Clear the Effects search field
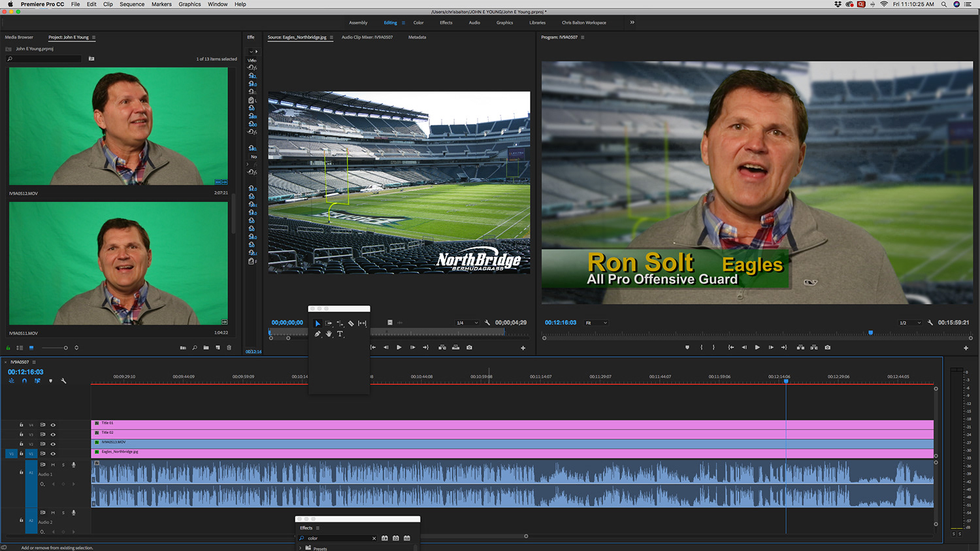 click(x=374, y=539)
